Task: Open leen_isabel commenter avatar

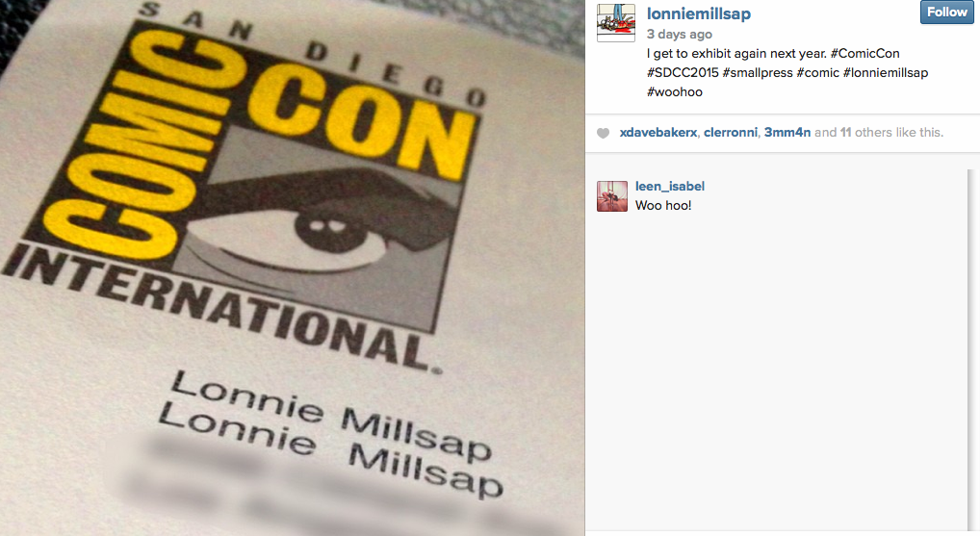Action: 612,196
